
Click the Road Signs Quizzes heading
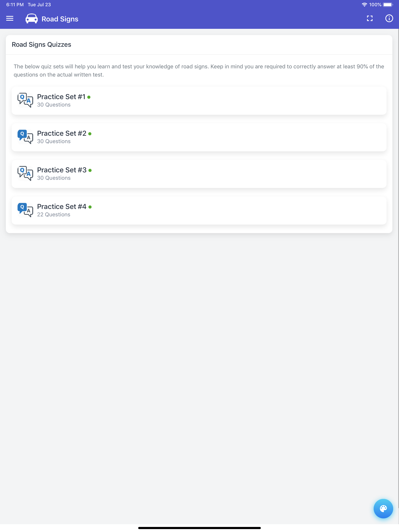(x=41, y=44)
